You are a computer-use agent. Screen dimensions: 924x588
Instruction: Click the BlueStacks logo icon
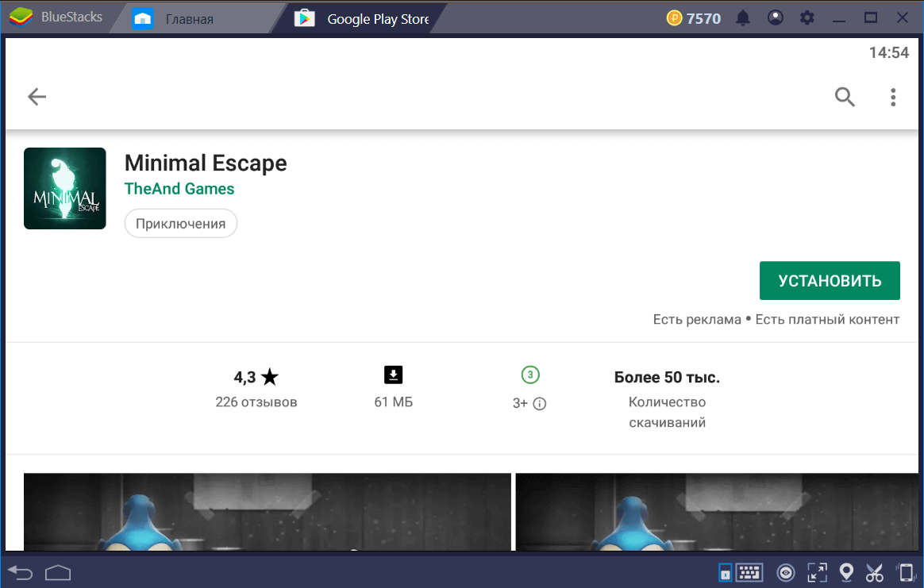(x=21, y=17)
